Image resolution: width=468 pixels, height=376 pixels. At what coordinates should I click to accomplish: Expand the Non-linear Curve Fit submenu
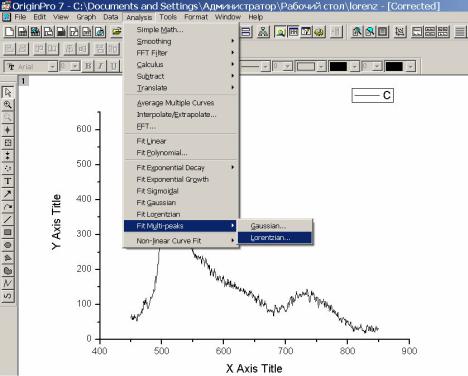[181, 241]
